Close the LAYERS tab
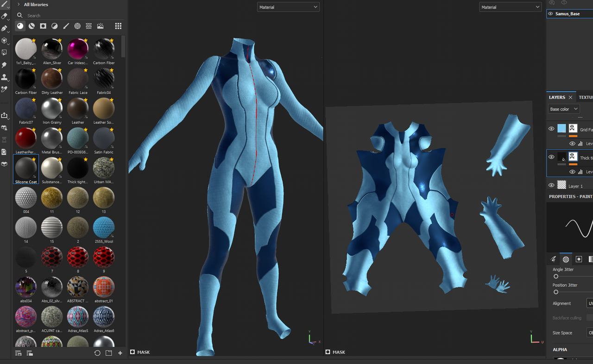 click(x=570, y=97)
